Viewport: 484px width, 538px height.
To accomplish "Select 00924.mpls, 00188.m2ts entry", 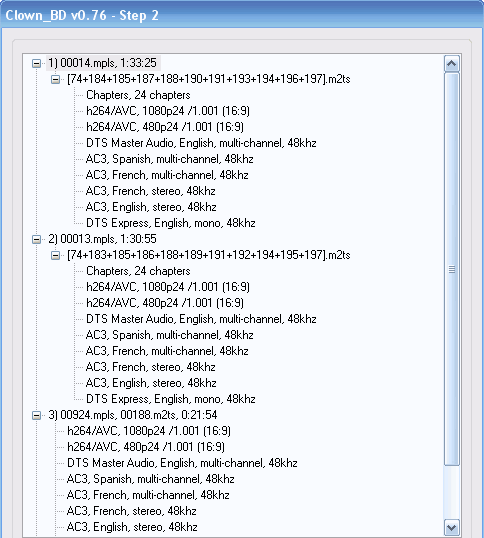I will (133, 415).
